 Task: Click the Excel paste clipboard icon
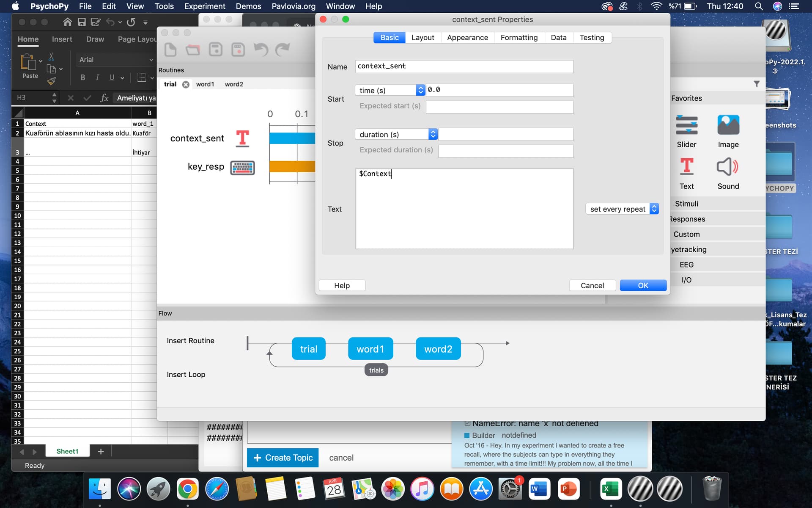[28, 62]
